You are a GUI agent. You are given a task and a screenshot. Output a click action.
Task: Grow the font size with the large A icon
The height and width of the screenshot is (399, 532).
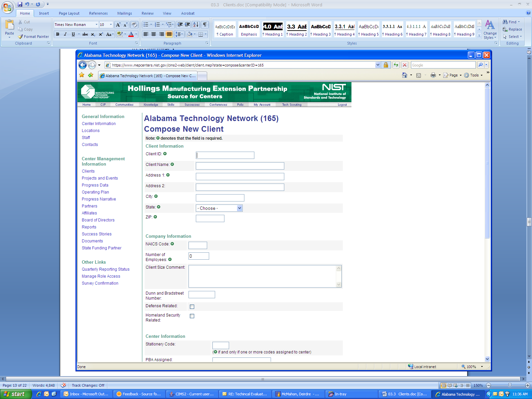(x=118, y=25)
